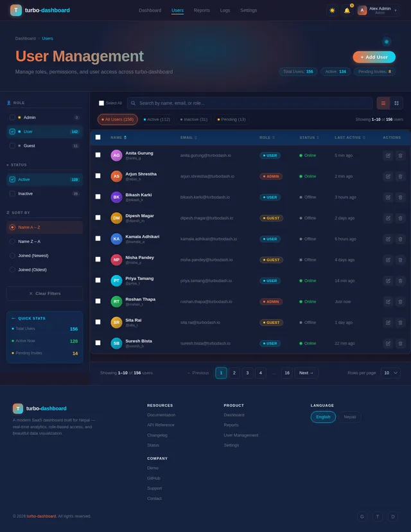Open the Alex Admin account menu

[378, 10]
